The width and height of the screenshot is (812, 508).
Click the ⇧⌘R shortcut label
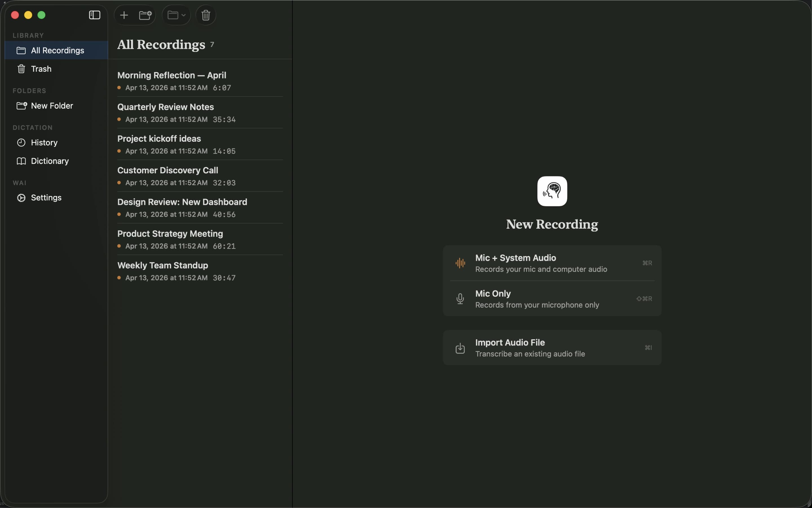(x=644, y=299)
